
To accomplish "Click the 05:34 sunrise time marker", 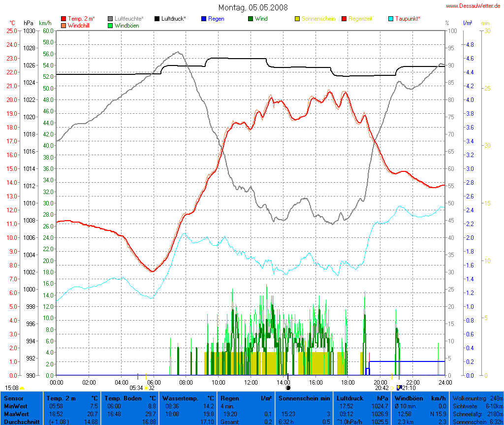I will point(136,388).
